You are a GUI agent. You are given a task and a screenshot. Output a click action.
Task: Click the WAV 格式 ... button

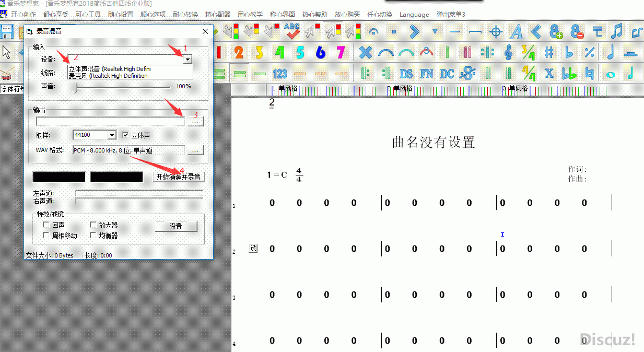(195, 150)
